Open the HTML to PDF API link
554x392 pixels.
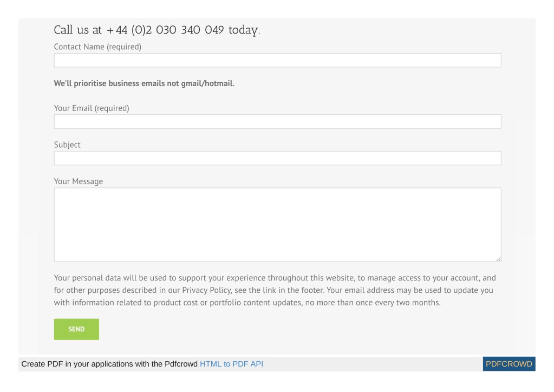click(231, 364)
